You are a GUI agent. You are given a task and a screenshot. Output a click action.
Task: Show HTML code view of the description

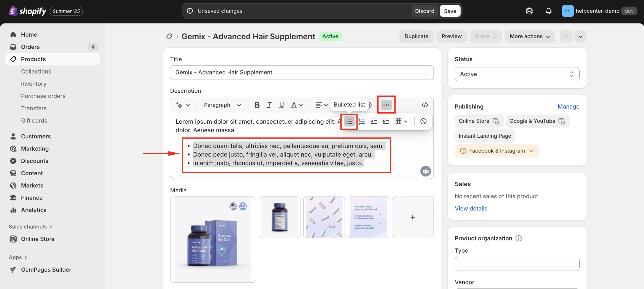[425, 105]
